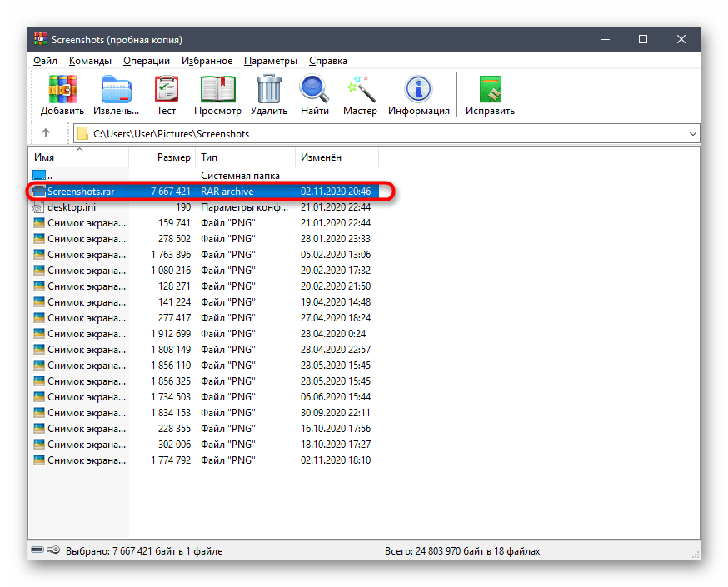Click the key icon in status bar
This screenshot has width=728, height=587.
(x=53, y=550)
